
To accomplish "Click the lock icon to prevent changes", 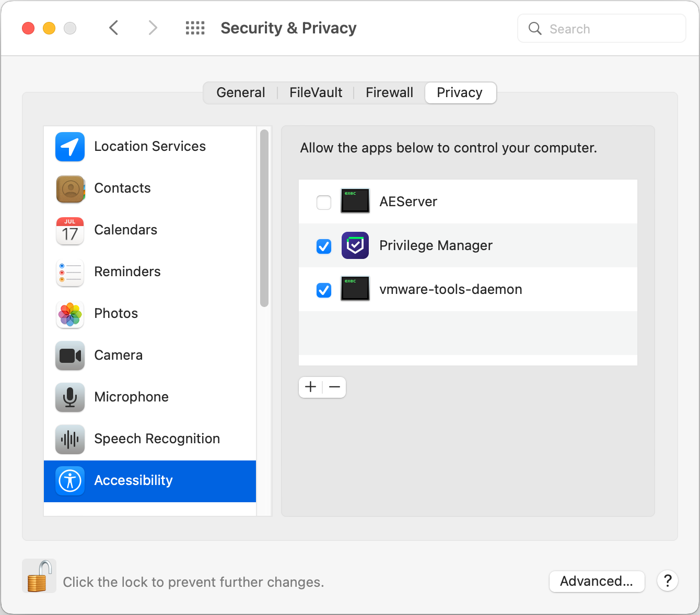I will (39, 576).
